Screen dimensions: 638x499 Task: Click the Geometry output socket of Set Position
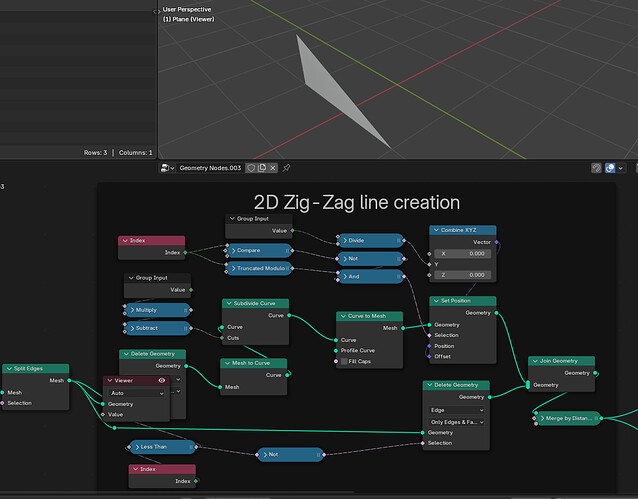pos(496,313)
